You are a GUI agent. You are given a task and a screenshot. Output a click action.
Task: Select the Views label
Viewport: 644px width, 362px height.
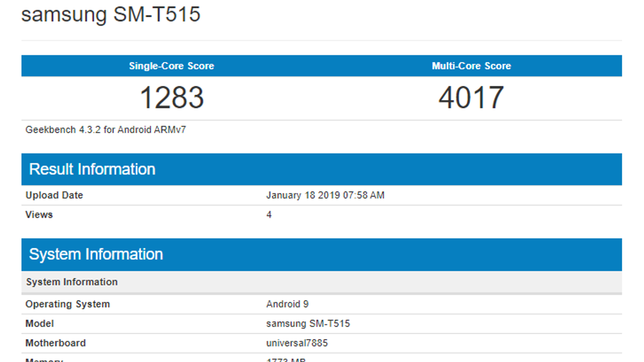coord(39,215)
